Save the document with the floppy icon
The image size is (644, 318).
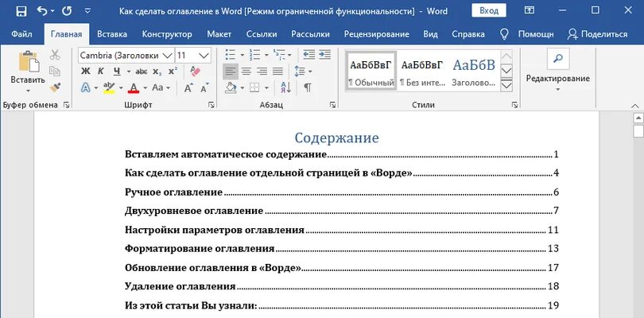21,11
